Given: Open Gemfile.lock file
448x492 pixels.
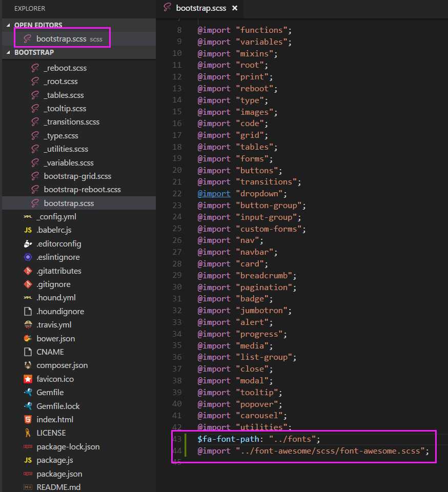Looking at the screenshot, I should [58, 406].
